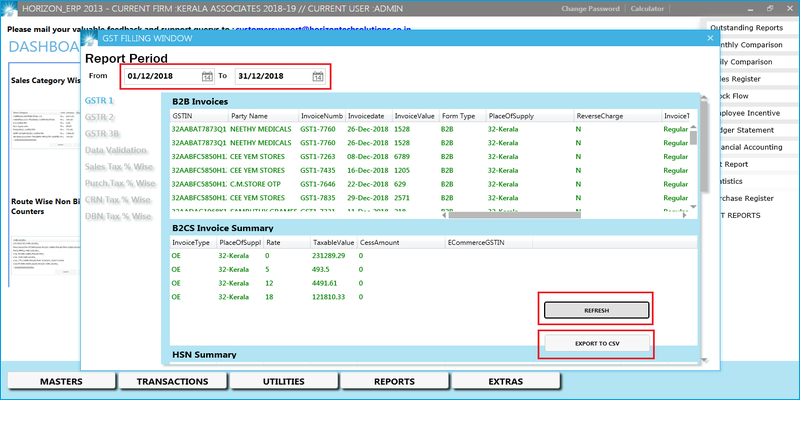Open the Transactions menu
Image resolution: width=800 pixels, height=423 pixels.
pyautogui.click(x=172, y=382)
